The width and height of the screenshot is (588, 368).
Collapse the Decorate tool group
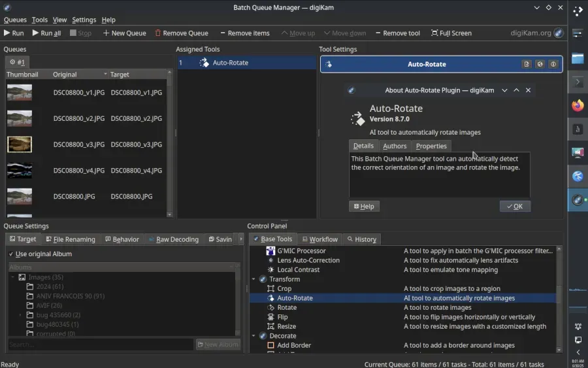(254, 336)
